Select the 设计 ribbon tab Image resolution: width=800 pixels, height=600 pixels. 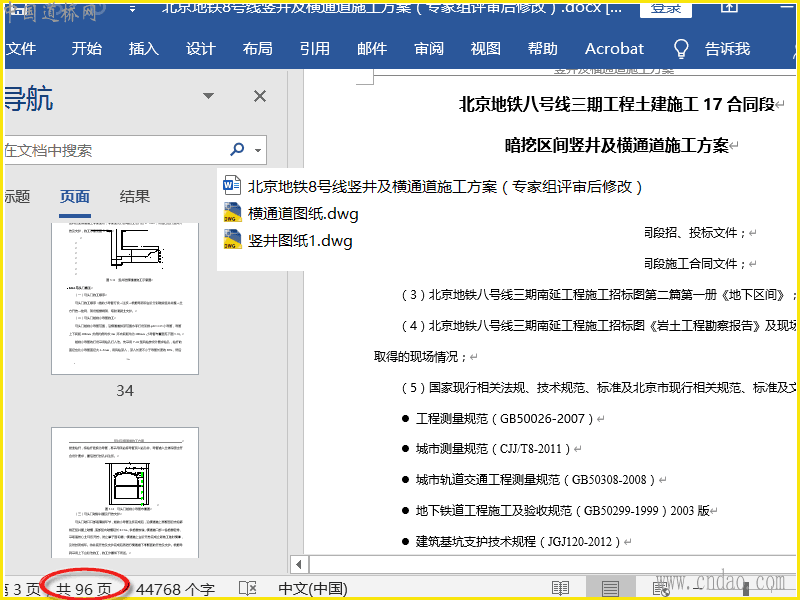coord(201,49)
